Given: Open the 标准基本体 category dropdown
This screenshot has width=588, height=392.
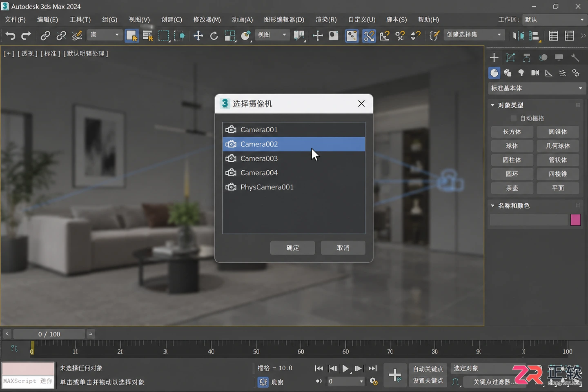Looking at the screenshot, I should tap(537, 88).
